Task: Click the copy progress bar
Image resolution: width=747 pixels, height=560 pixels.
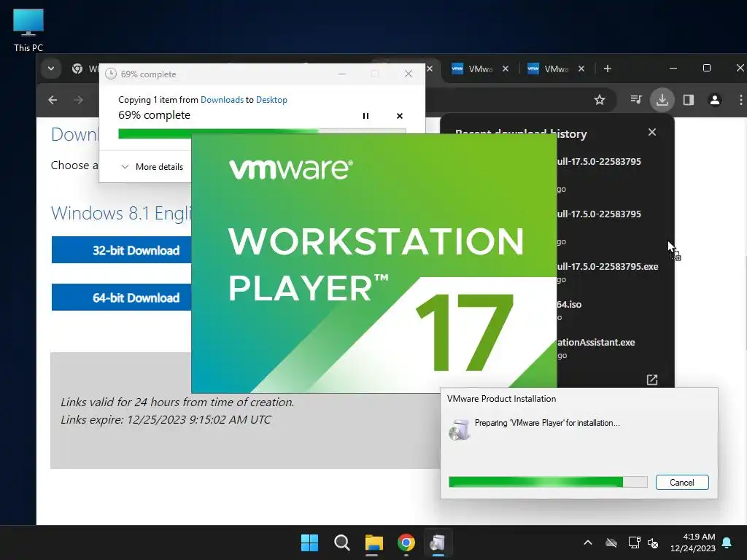Action: [262, 132]
